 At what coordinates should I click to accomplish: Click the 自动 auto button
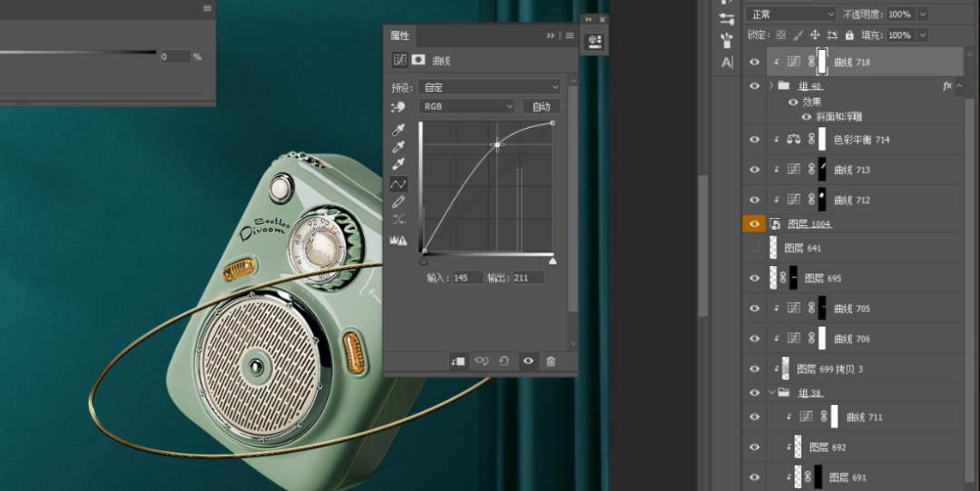541,106
